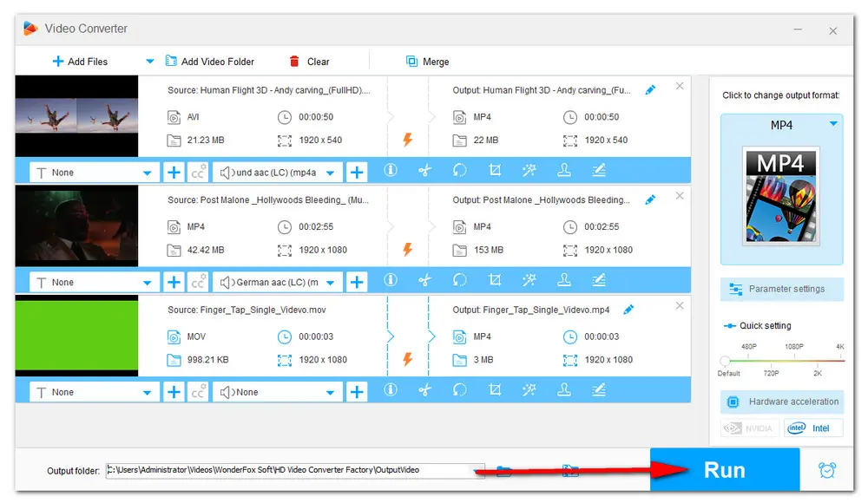
Task: Toggle Hardware acceleration option
Action: pyautogui.click(x=781, y=402)
